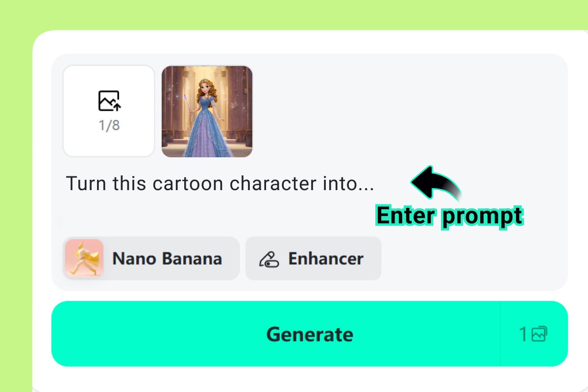
Task: Click the photo-stack icon on the Generate button
Action: [x=539, y=334]
